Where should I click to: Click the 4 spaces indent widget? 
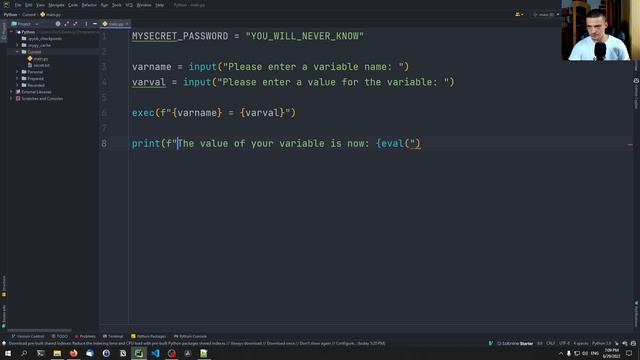(x=580, y=344)
